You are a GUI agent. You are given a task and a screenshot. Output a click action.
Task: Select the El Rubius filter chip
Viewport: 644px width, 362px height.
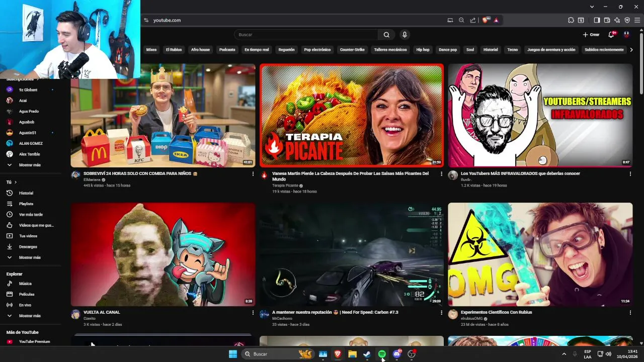pyautogui.click(x=174, y=50)
